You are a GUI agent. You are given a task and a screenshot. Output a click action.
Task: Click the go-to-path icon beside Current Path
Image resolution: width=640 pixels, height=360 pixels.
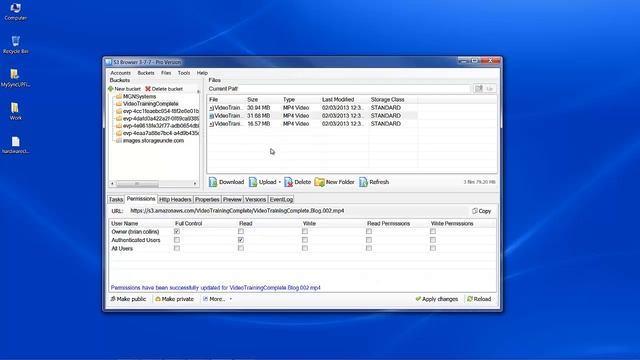pos(479,89)
